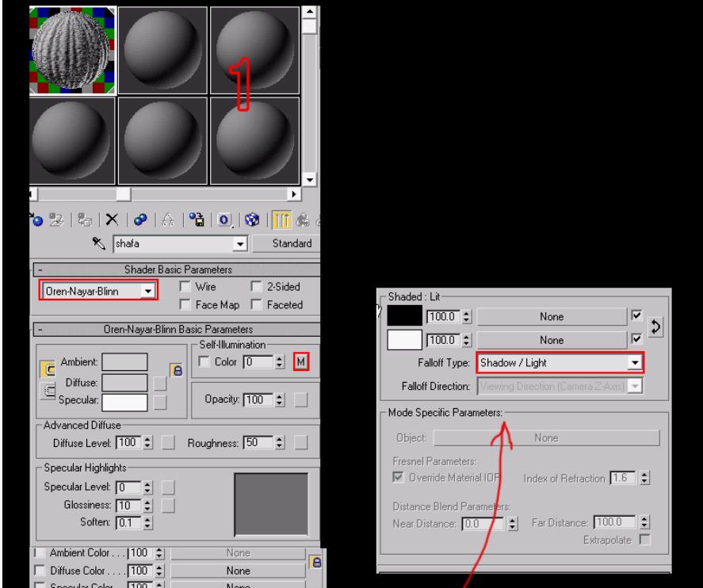Click Assign Material to Selection icon

(85, 220)
